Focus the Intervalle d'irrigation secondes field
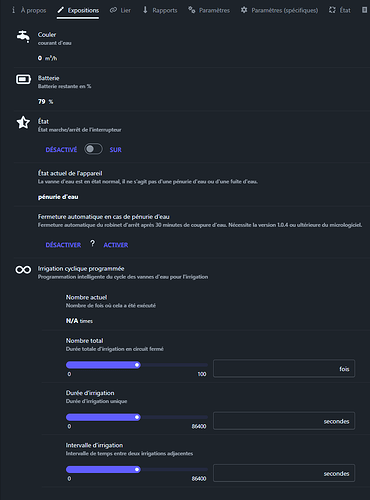The image size is (370, 500). pos(284,473)
